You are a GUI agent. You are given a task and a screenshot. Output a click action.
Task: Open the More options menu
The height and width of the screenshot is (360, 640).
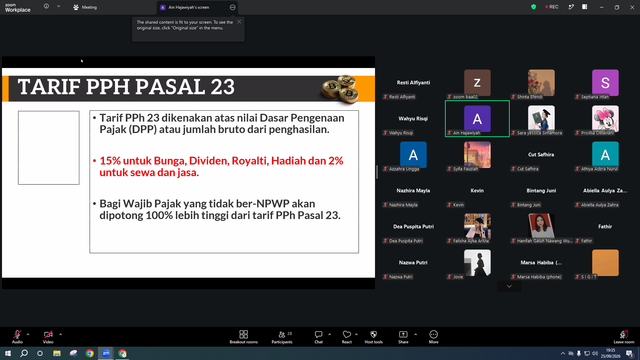point(433,337)
